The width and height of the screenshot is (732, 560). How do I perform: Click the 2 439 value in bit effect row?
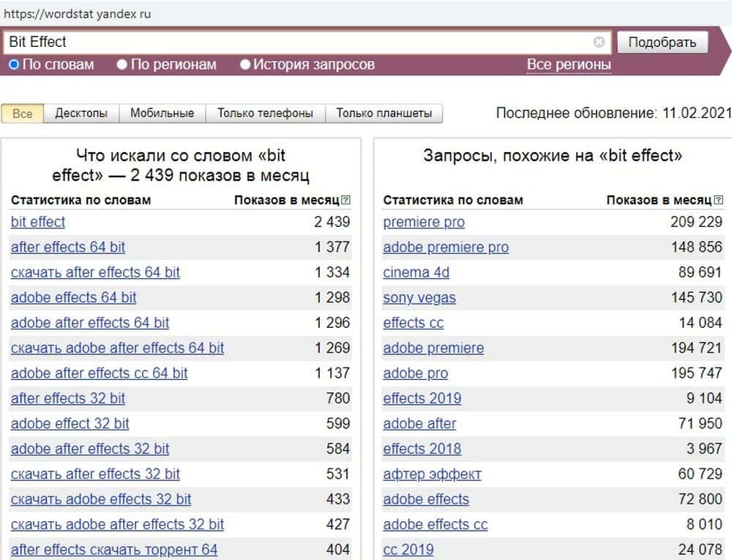pyautogui.click(x=332, y=222)
